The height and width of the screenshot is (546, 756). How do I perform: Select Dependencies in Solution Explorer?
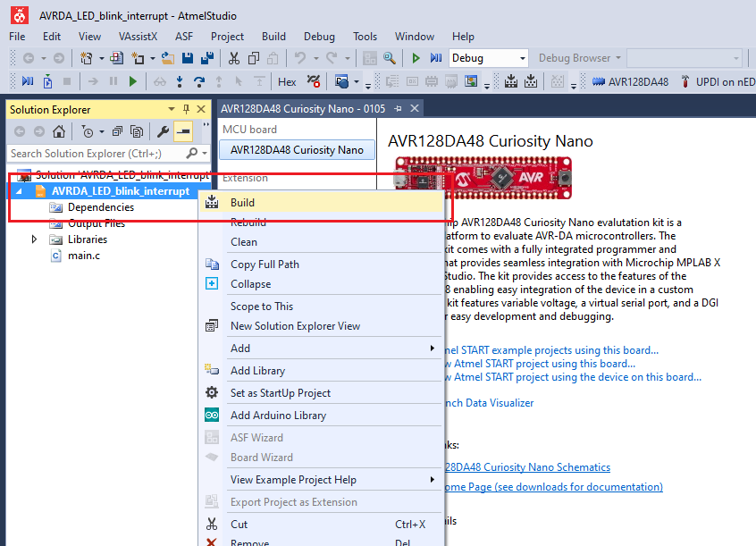[x=101, y=207]
